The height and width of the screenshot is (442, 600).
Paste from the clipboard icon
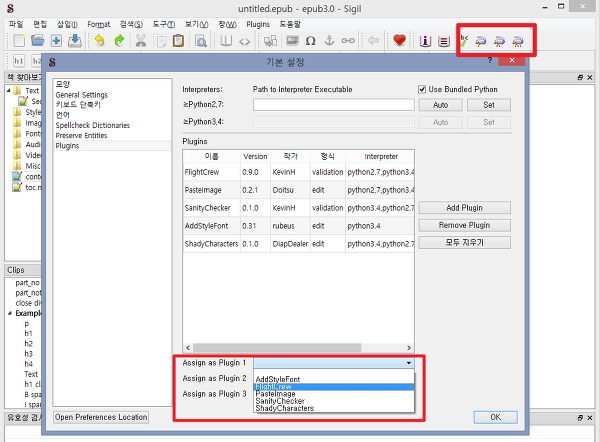[178, 40]
